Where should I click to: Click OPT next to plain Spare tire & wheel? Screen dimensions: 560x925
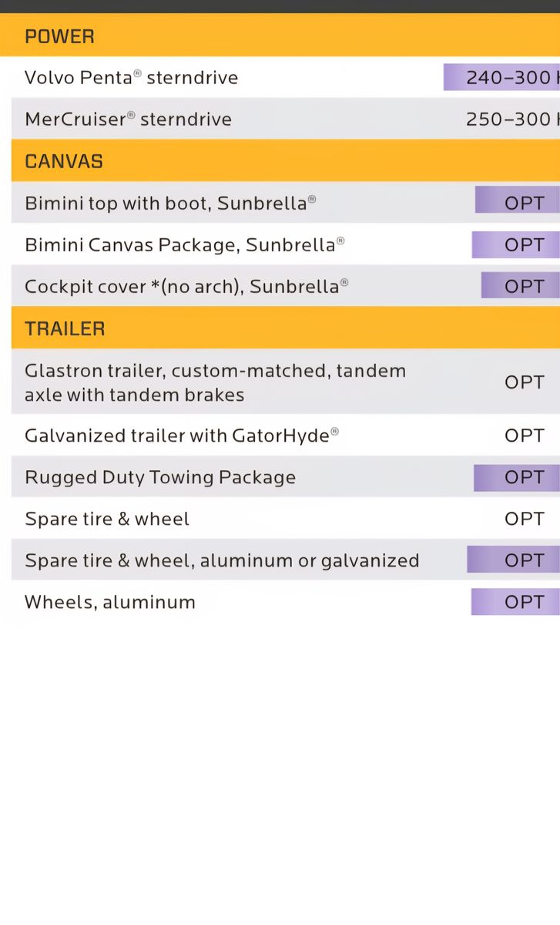tap(524, 519)
